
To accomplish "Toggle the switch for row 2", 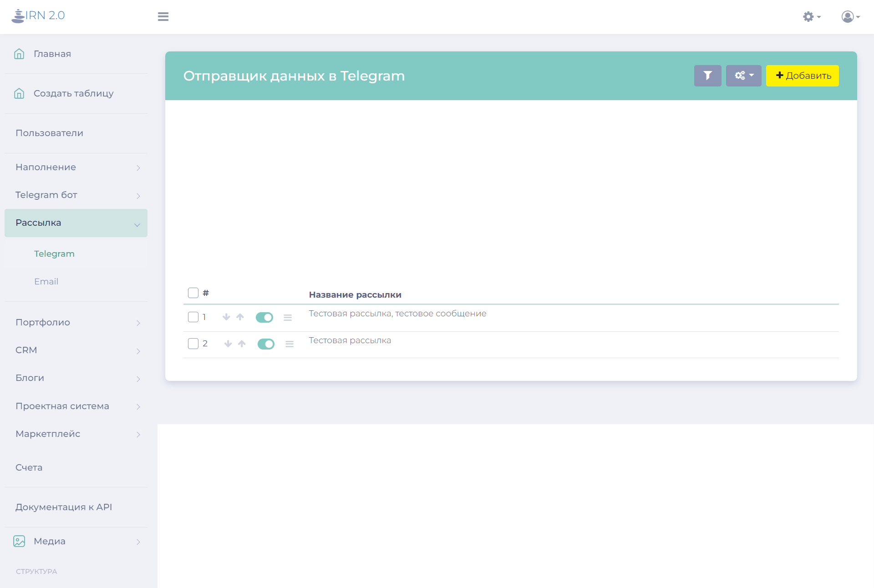I will click(x=266, y=344).
